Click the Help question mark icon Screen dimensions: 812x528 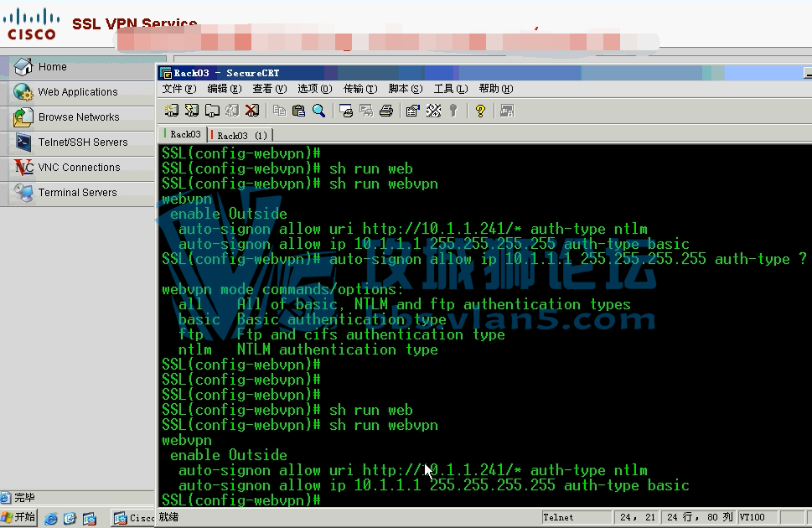point(480,110)
